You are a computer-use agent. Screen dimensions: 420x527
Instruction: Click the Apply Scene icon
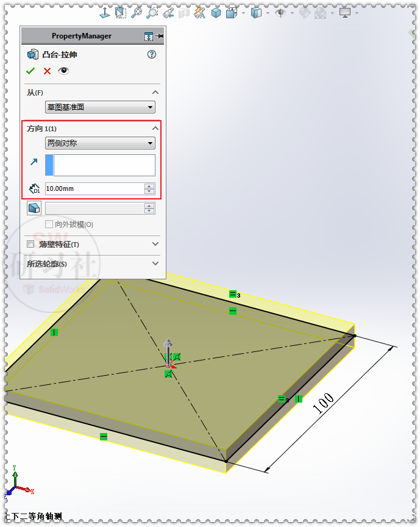tap(321, 13)
